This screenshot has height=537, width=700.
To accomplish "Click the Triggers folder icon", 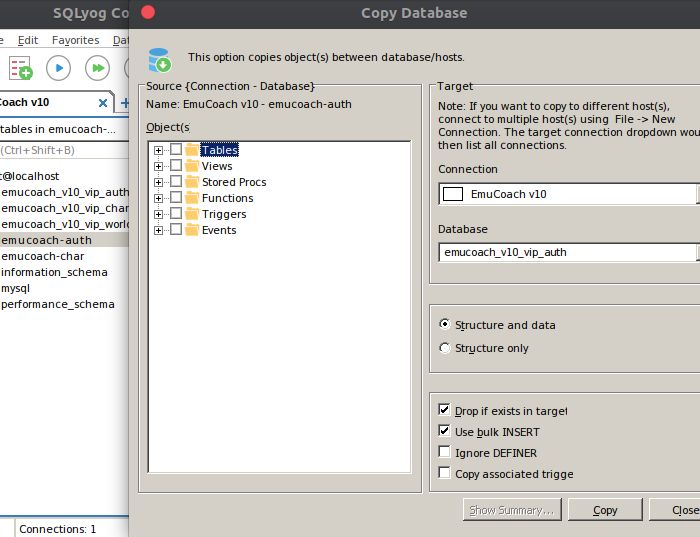I will (192, 214).
